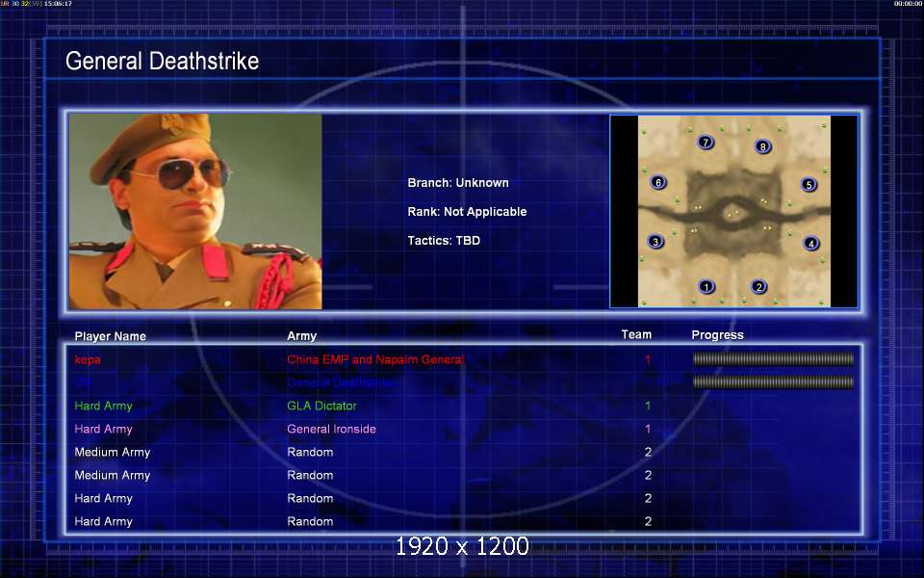Screen dimensions: 924x578
Task: Click the 'Branch: Unknown' text
Action: coord(458,183)
